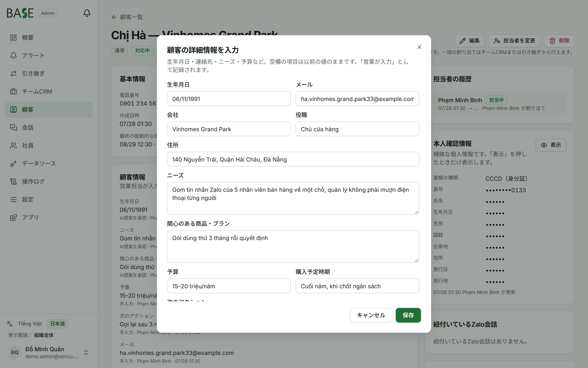Go to 引き継ぎ handover page
Image resolution: width=588 pixels, height=368 pixels.
49,74
